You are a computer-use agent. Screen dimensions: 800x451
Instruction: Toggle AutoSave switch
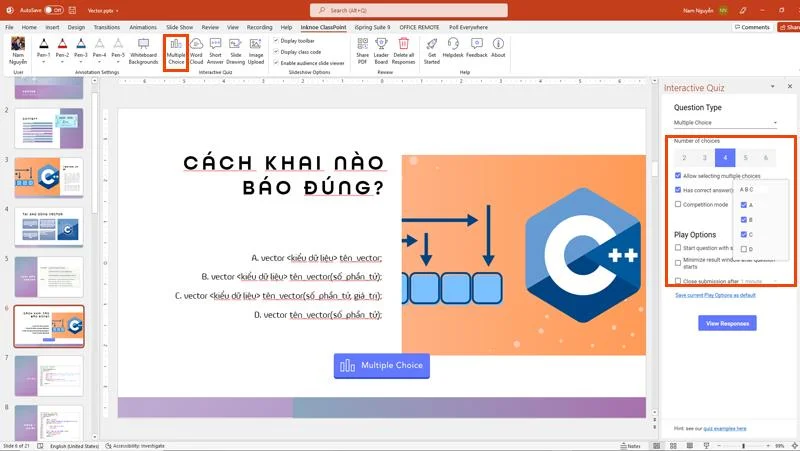[53, 10]
